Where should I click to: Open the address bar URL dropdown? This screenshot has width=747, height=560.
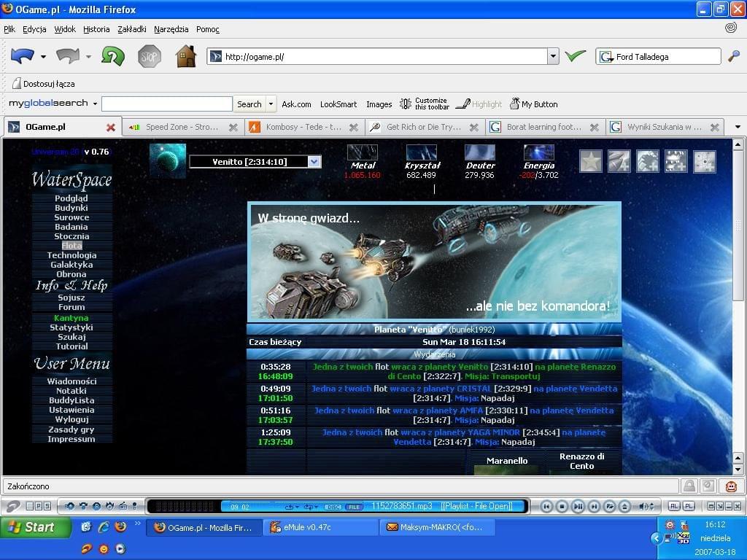(553, 56)
